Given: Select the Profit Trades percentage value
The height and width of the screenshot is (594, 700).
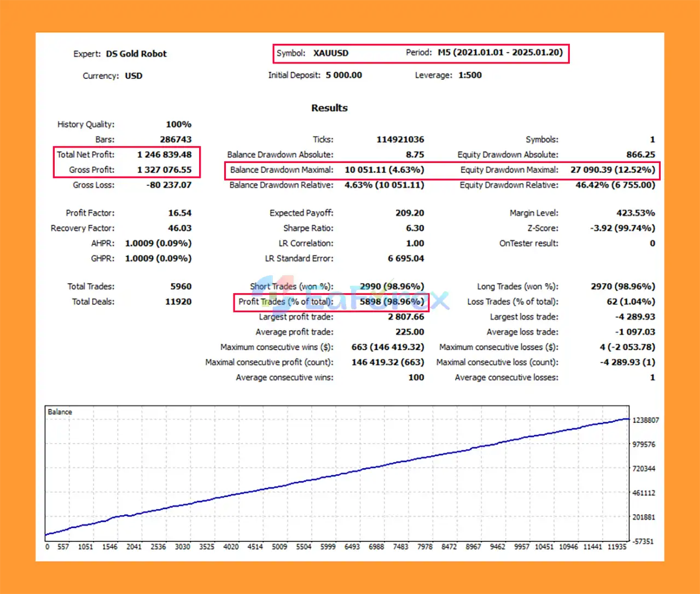Looking at the screenshot, I should click(392, 302).
